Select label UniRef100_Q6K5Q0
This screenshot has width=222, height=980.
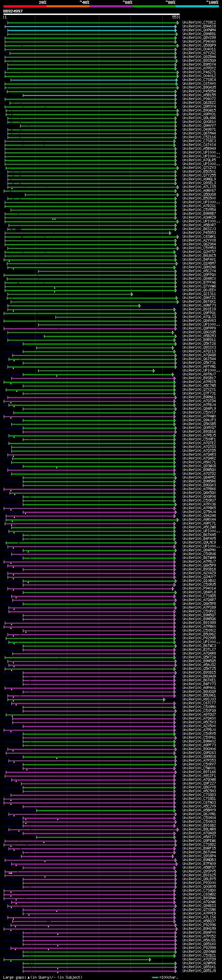pos(199,493)
